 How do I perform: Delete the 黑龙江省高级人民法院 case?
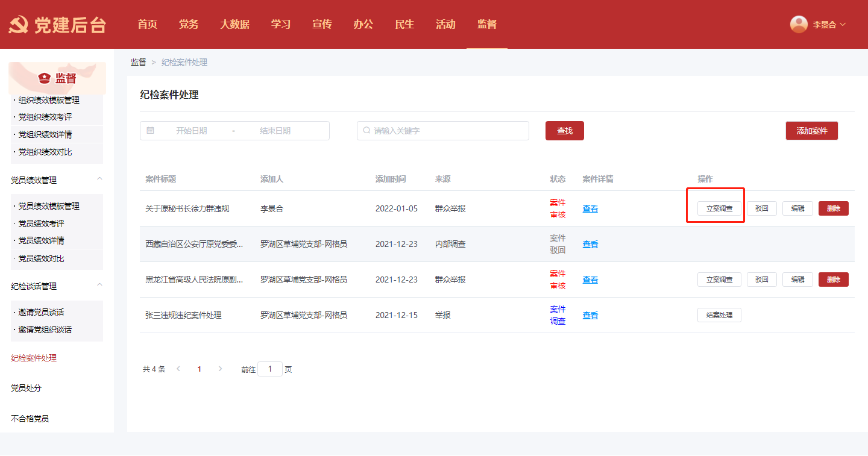point(833,280)
